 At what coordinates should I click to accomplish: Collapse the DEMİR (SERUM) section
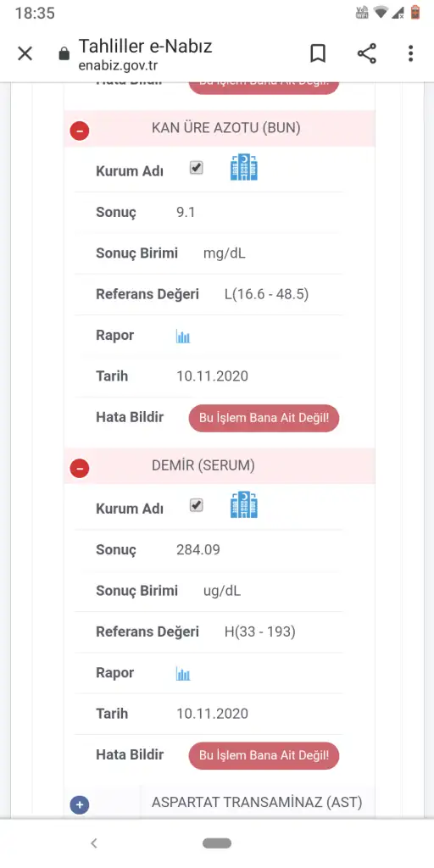pyautogui.click(x=80, y=468)
